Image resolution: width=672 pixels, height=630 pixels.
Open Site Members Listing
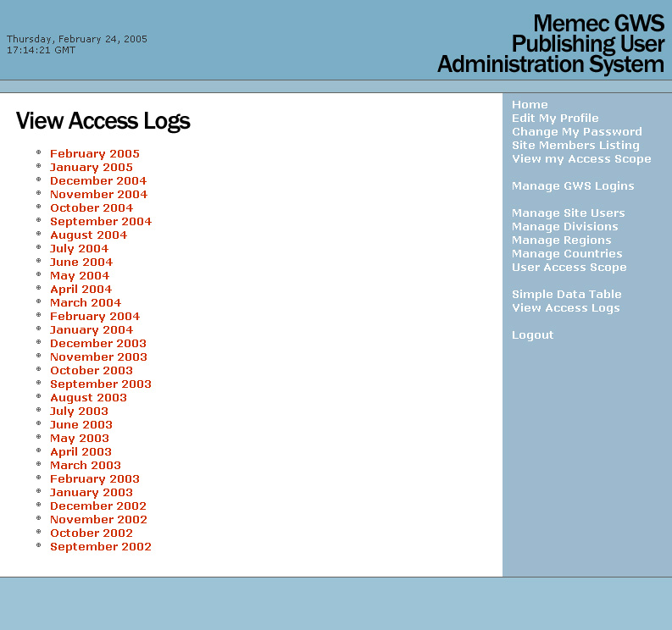(575, 145)
